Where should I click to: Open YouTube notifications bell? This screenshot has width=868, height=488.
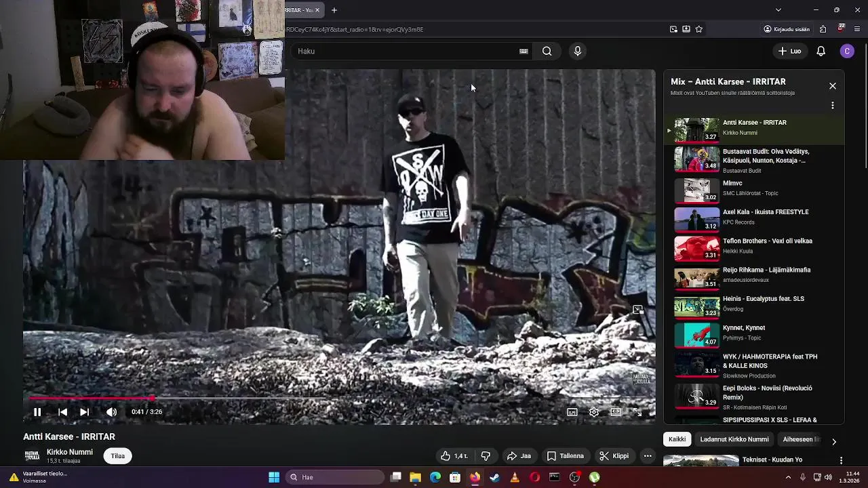coord(821,51)
